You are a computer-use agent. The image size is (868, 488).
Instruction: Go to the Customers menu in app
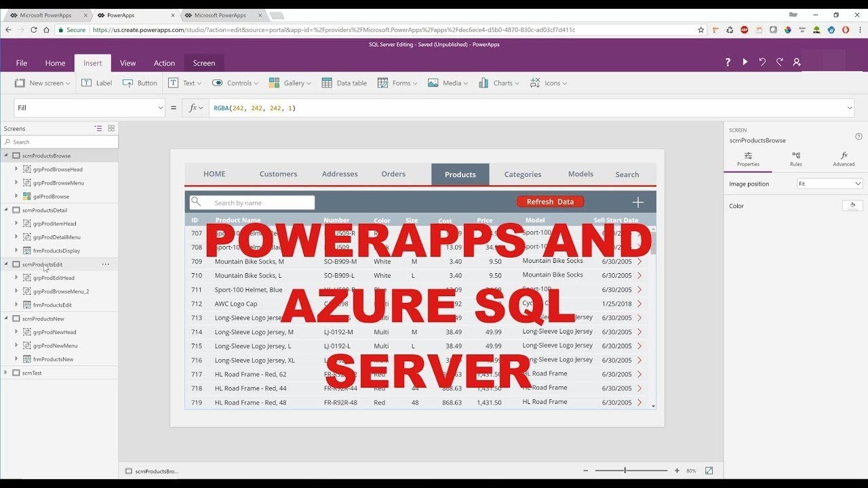[278, 174]
